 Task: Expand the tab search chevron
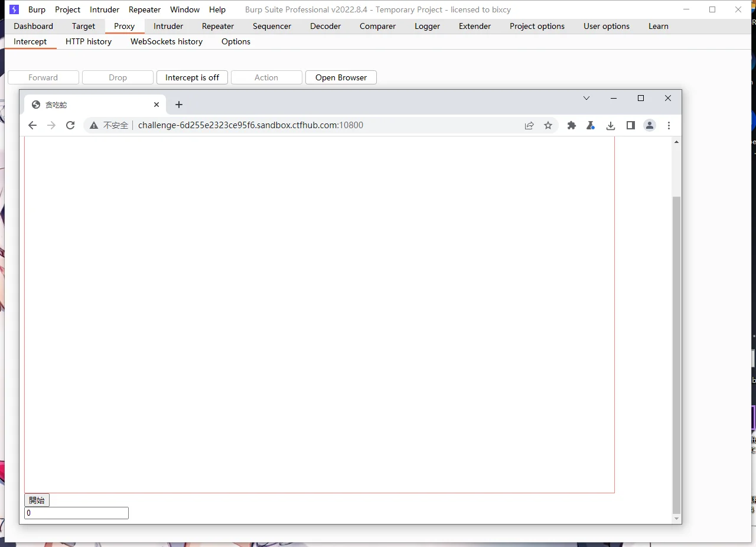(x=586, y=98)
